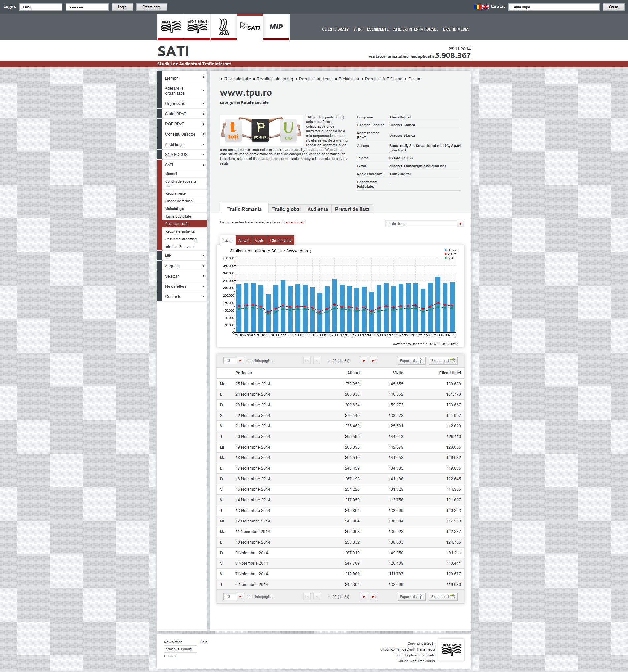Go to last page in top pager
This screenshot has height=672, width=628.
click(x=374, y=361)
